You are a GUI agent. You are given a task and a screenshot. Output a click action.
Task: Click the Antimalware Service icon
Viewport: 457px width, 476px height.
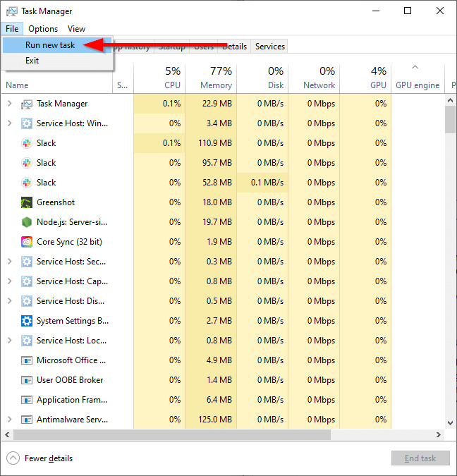pos(27,420)
